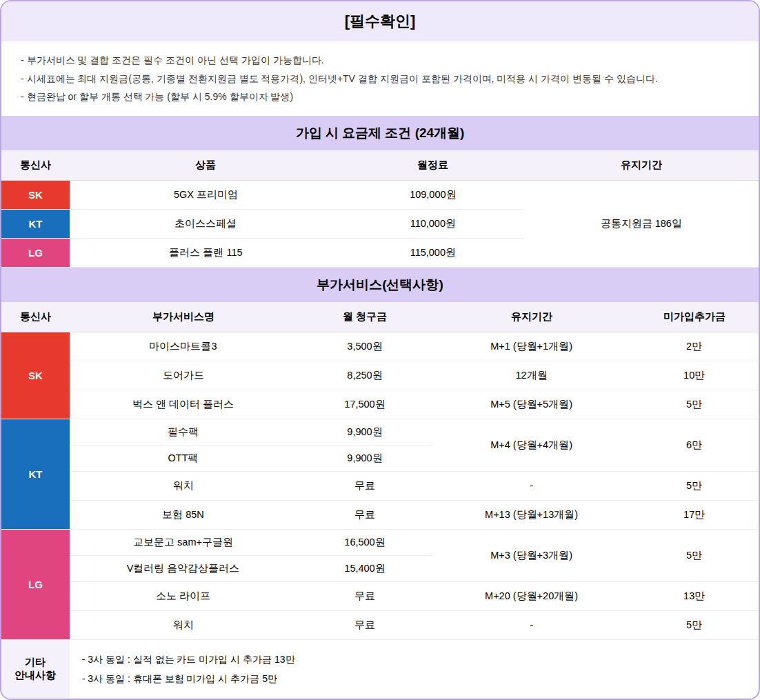Image resolution: width=760 pixels, height=700 pixels.
Task: Click the blue KT cell in plan table
Action: pyautogui.click(x=35, y=224)
